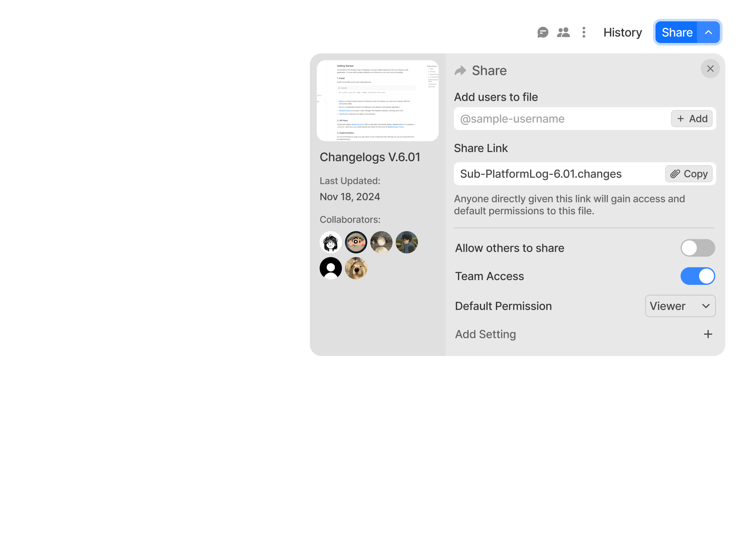Image resolution: width=747 pixels, height=560 pixels.
Task: Expand the chevron next to Share button
Action: tap(708, 32)
